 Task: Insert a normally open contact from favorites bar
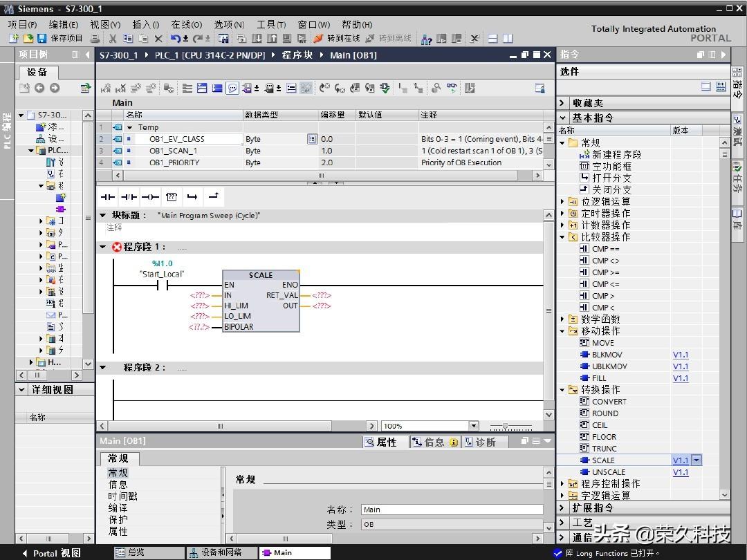[x=107, y=197]
